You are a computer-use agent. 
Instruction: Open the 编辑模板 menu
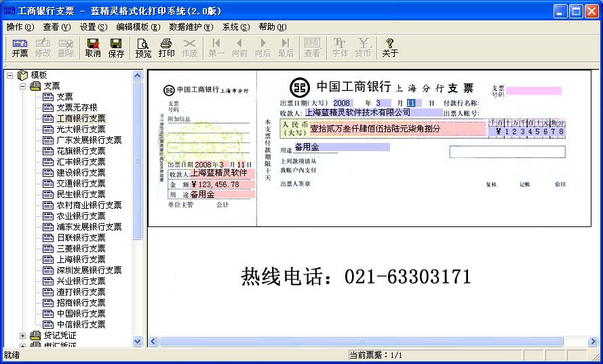coord(138,27)
